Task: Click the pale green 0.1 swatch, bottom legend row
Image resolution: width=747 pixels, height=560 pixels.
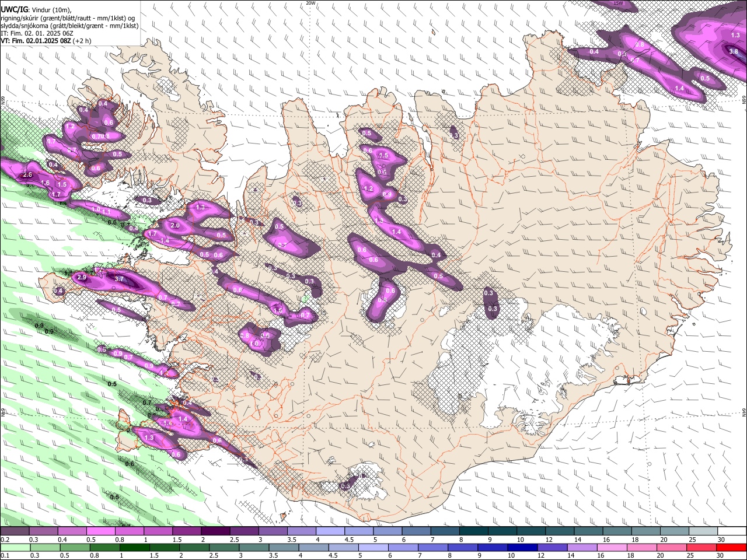Action: point(15,547)
